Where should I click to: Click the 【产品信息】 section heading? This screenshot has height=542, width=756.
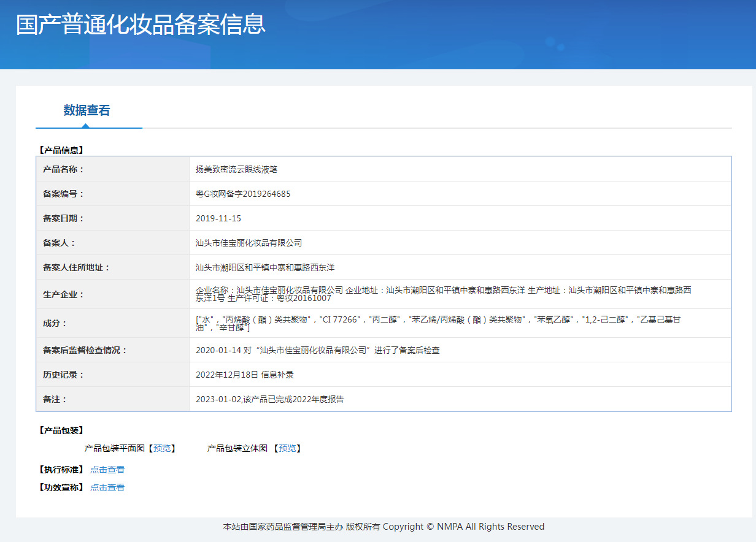pos(60,150)
